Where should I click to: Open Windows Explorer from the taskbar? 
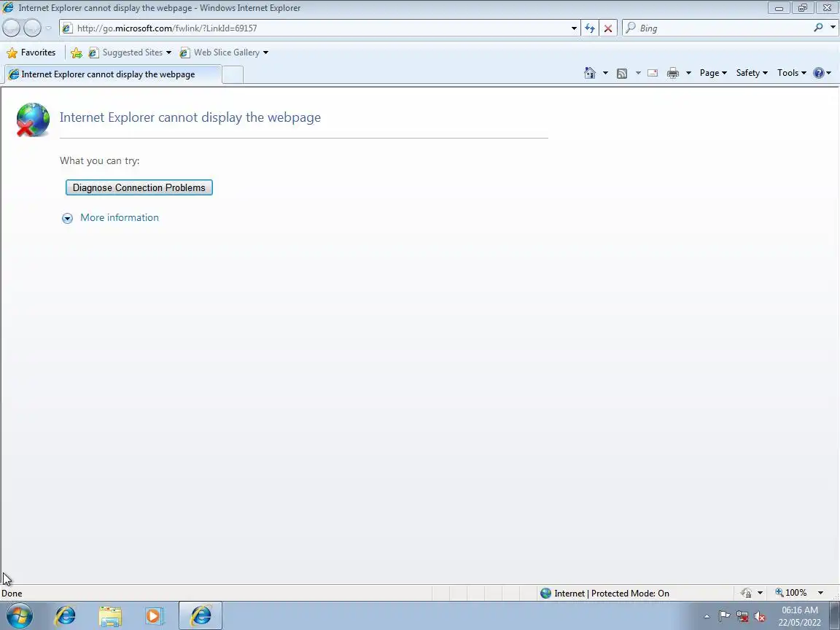pos(110,616)
